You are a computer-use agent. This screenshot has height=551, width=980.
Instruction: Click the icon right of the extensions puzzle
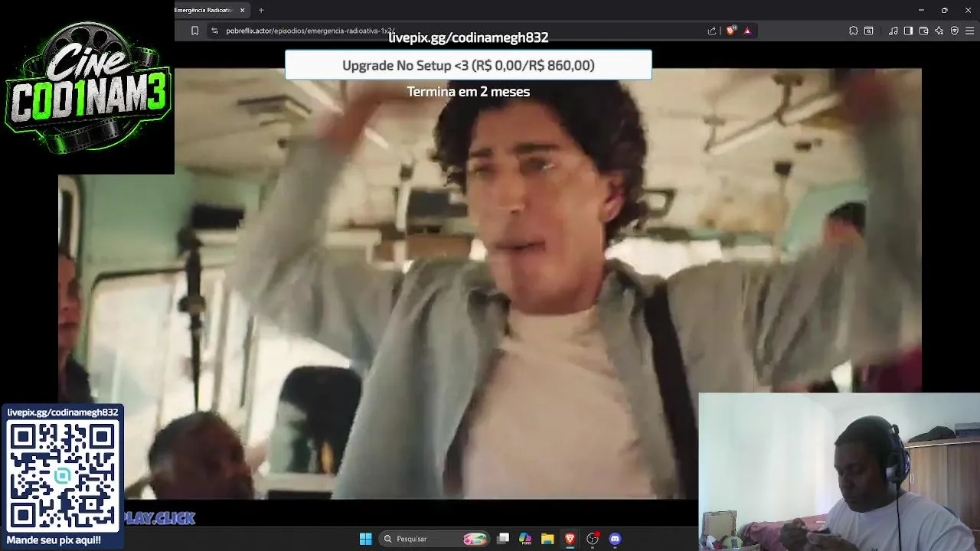(x=869, y=31)
